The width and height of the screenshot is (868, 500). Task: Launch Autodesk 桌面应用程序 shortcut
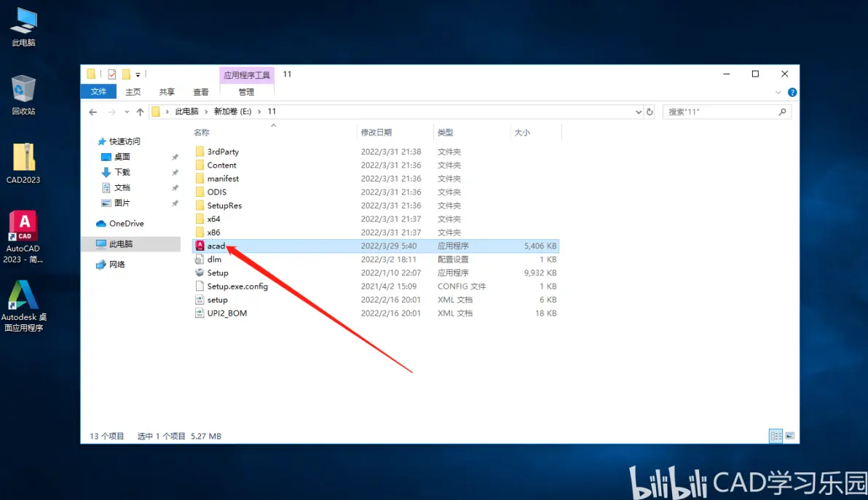point(23,305)
